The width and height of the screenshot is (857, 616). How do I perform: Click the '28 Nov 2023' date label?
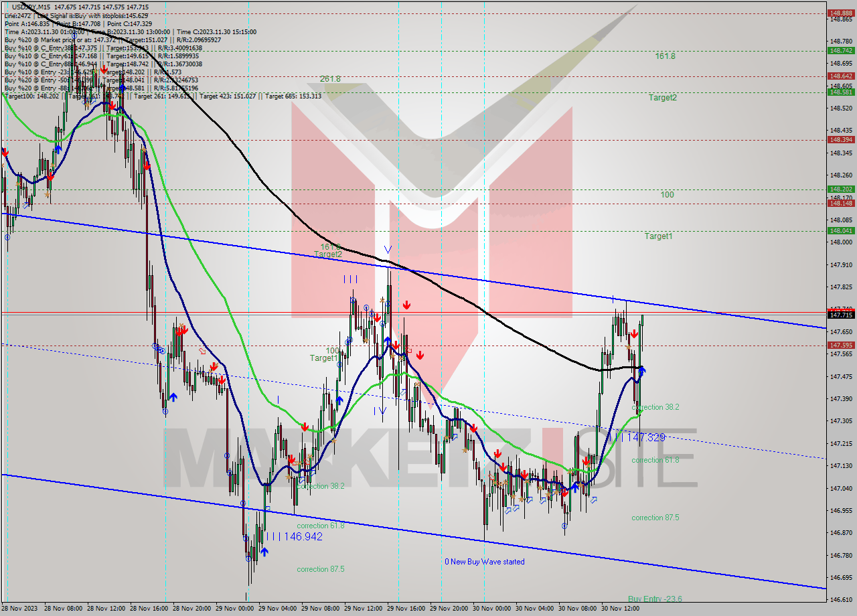pos(19,609)
